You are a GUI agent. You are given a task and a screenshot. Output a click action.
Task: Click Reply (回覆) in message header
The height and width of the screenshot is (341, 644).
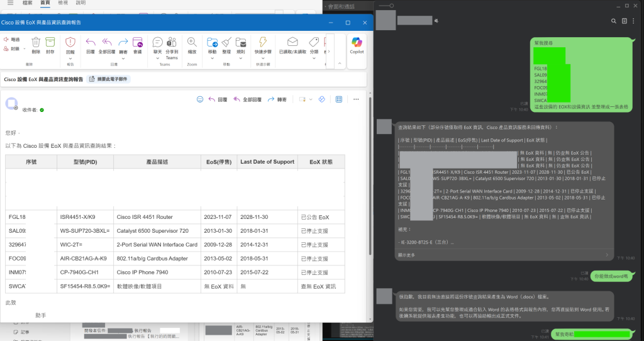point(218,99)
